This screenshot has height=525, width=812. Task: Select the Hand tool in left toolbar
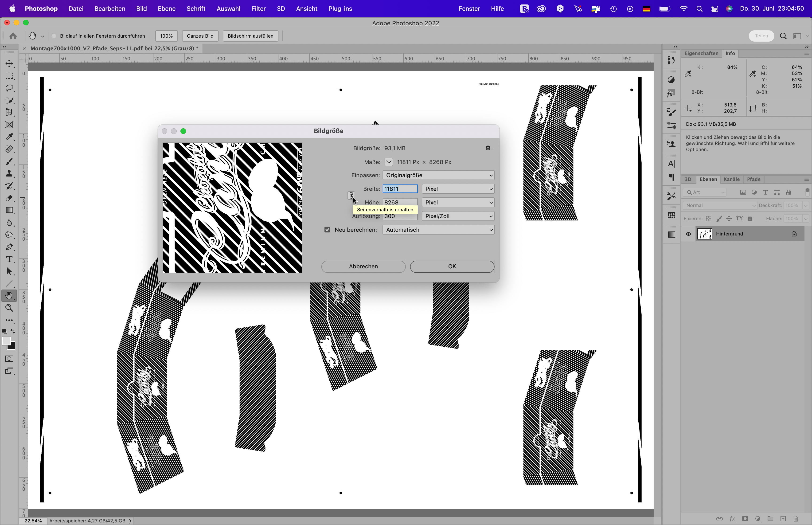pyautogui.click(x=9, y=296)
